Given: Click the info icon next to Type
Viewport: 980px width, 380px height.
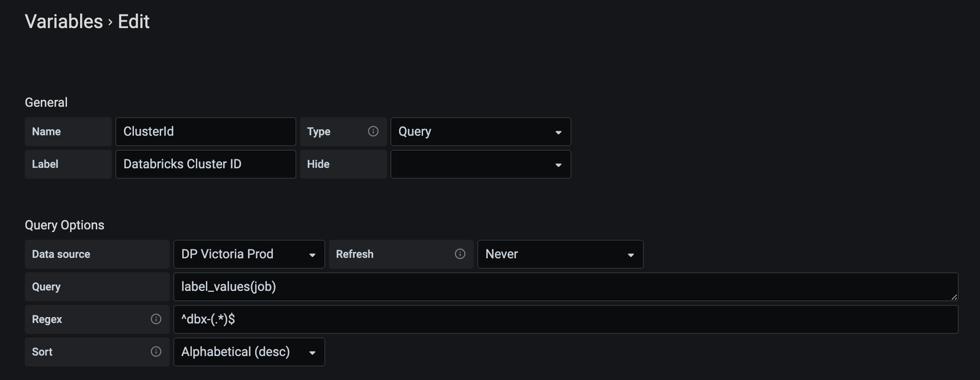Looking at the screenshot, I should 373,131.
